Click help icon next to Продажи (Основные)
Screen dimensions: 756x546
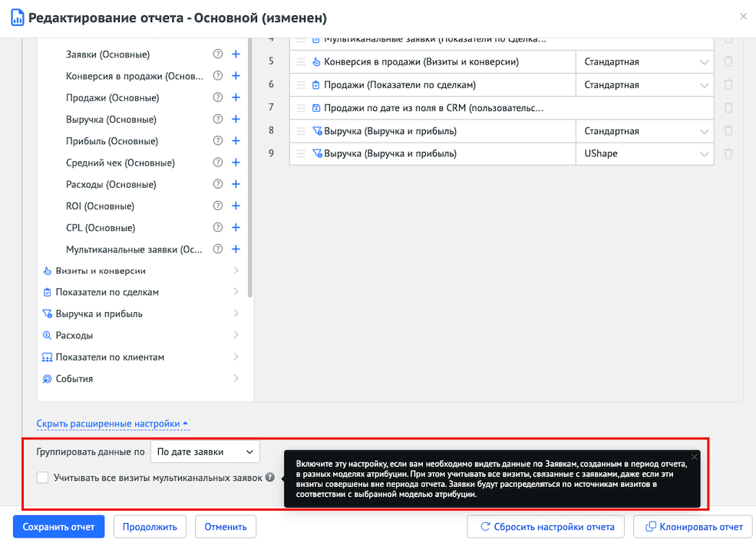point(217,97)
